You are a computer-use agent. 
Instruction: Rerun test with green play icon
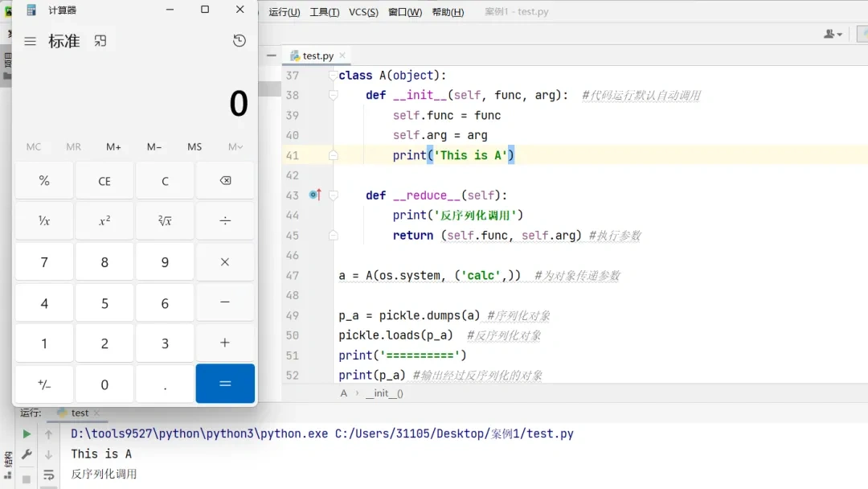point(27,434)
